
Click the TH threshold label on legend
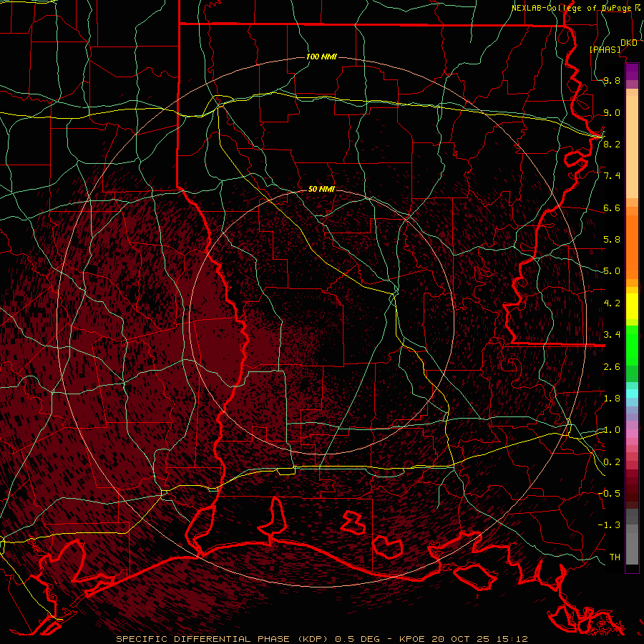[x=615, y=557]
